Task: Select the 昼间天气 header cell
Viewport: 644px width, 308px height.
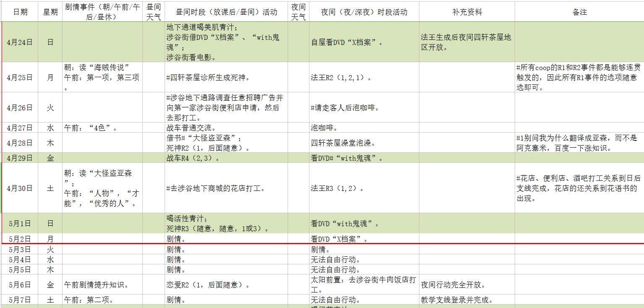Action: 154,12
